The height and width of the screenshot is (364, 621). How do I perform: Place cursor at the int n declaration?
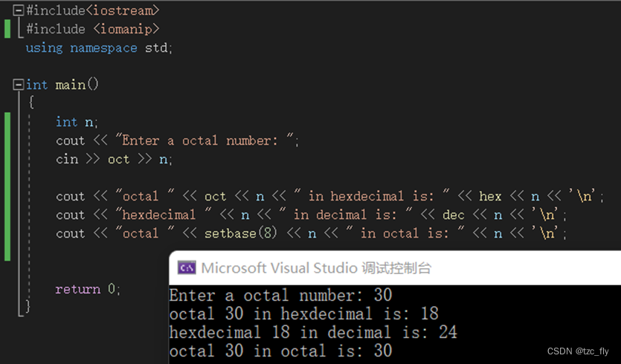click(x=77, y=122)
